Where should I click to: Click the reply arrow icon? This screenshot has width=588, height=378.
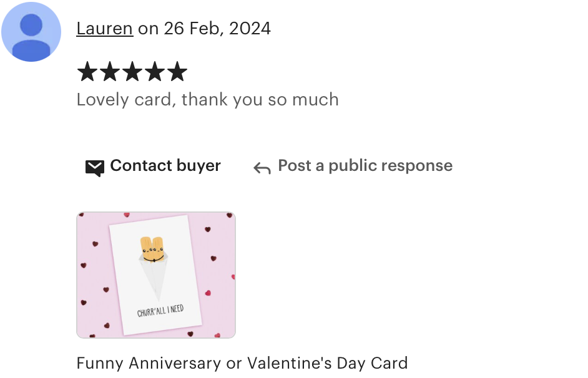(262, 168)
